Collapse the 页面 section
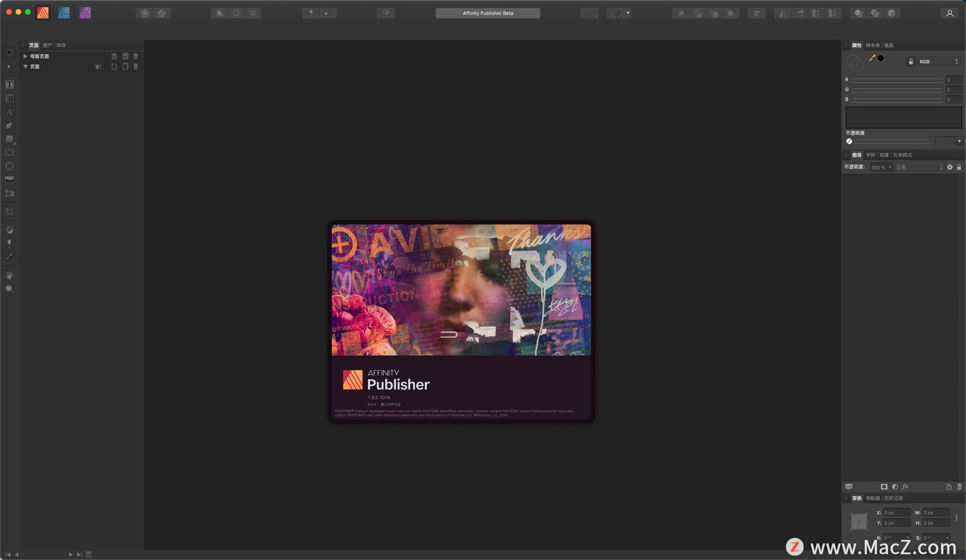 point(25,66)
